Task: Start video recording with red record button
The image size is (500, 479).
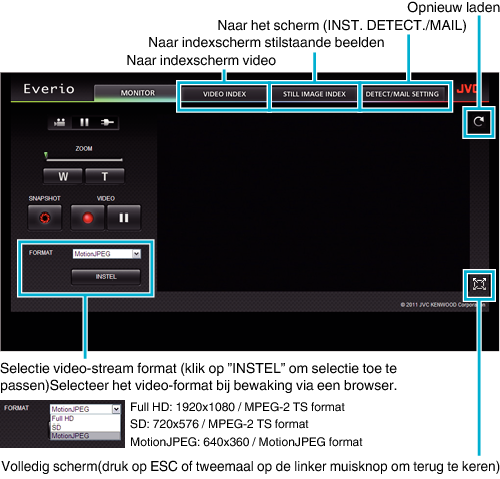Action: [x=88, y=218]
